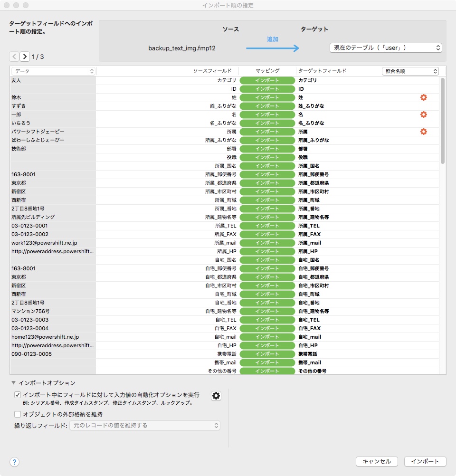Open auto-enter options gear button
This screenshot has width=456, height=476.
[x=216, y=396]
